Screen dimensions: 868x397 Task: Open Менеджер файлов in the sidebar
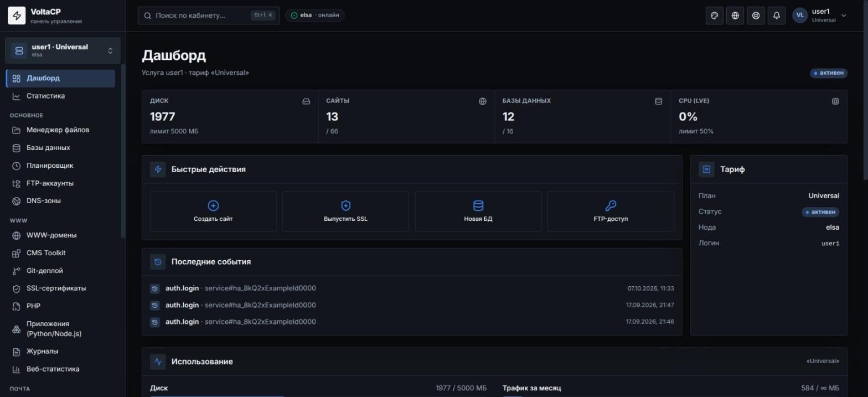(x=61, y=130)
